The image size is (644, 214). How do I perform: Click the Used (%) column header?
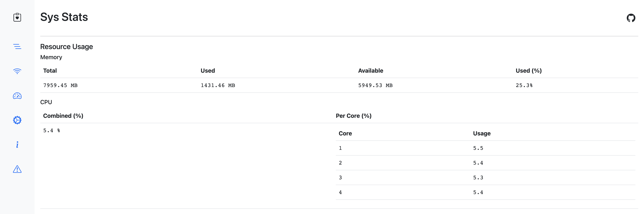(x=528, y=71)
